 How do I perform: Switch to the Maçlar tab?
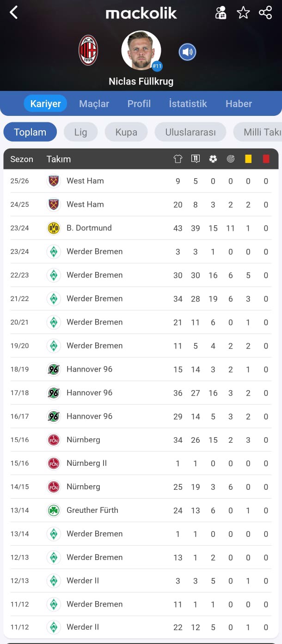coord(94,103)
